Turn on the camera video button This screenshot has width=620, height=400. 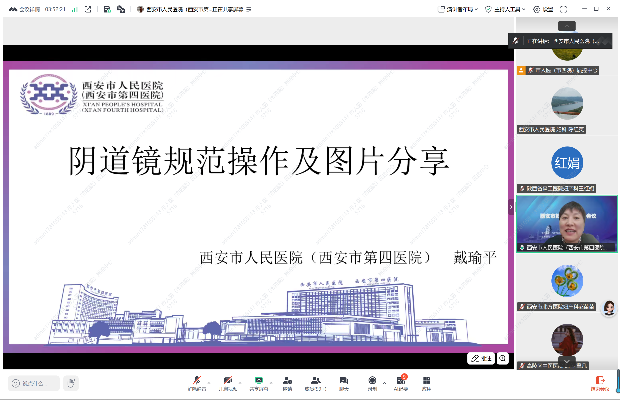click(228, 383)
